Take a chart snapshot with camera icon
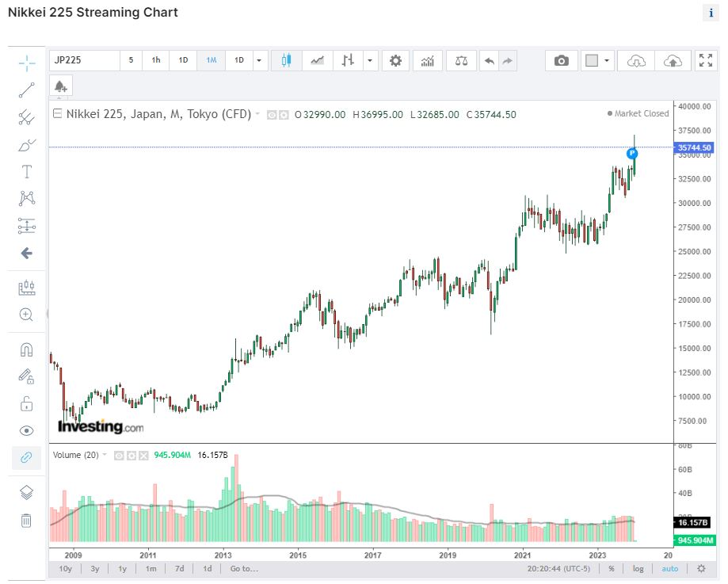728x584 pixels. pyautogui.click(x=562, y=60)
